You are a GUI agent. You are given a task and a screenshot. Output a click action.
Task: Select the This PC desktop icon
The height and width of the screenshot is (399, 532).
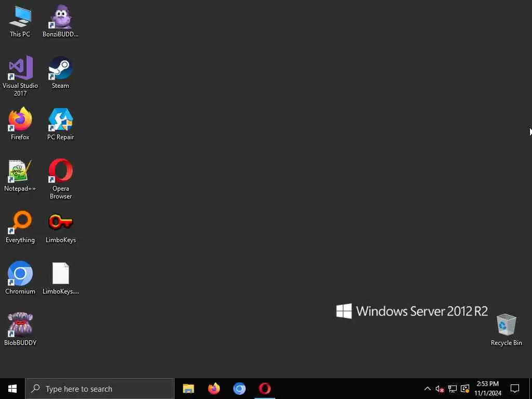pyautogui.click(x=20, y=22)
